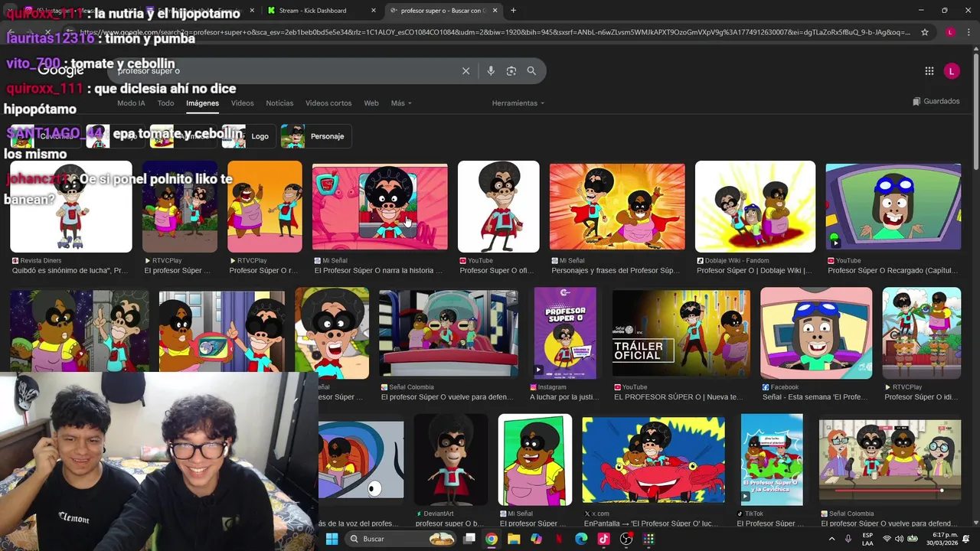Open Task View in taskbar
Screen dimensions: 980x551
[x=469, y=539]
